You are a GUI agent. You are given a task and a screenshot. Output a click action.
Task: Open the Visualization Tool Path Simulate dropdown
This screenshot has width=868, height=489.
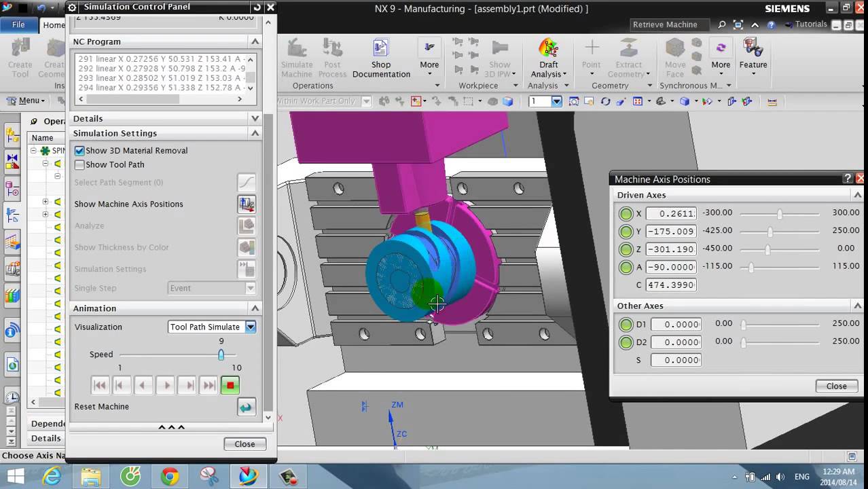251,327
